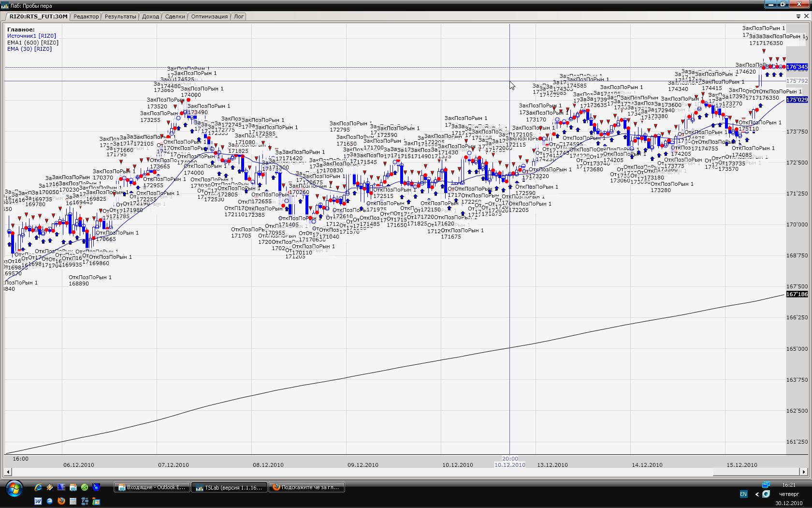Image resolution: width=812 pixels, height=508 pixels.
Task: Launch Internet Explorer from quick launch
Action: point(38,488)
